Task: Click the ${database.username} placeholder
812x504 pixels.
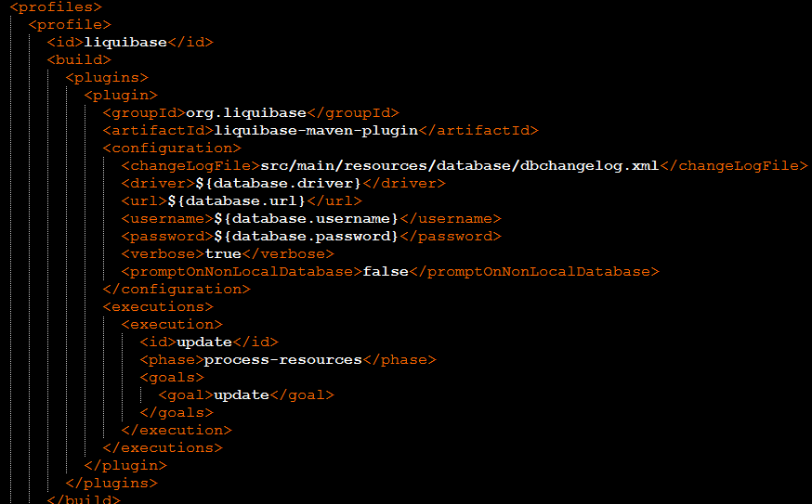Action: pyautogui.click(x=306, y=218)
